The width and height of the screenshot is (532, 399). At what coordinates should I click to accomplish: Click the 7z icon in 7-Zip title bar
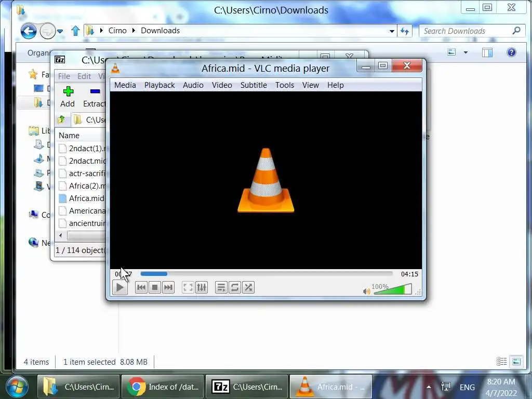point(60,60)
